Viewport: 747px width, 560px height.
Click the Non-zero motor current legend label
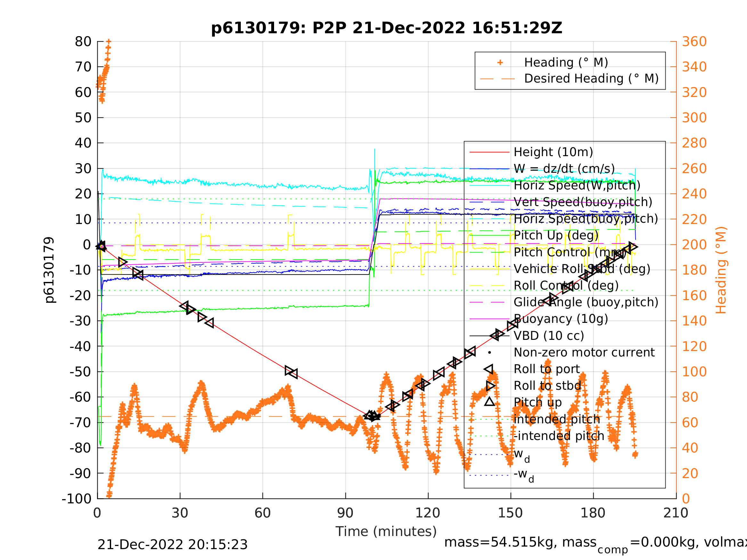(x=584, y=352)
